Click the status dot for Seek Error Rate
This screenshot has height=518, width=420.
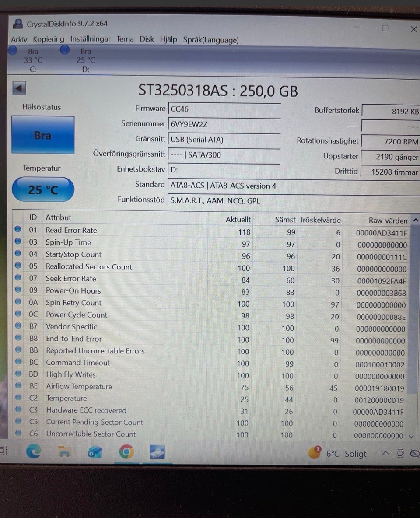tap(18, 277)
